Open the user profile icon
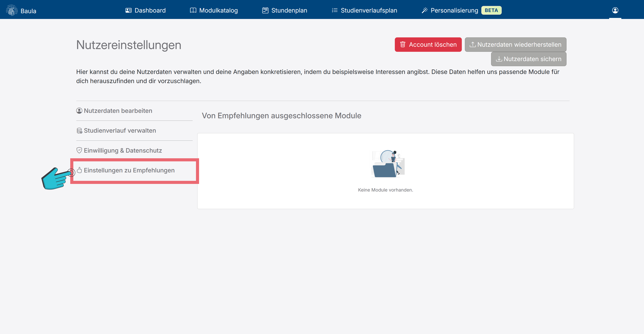The height and width of the screenshot is (334, 644). click(615, 10)
